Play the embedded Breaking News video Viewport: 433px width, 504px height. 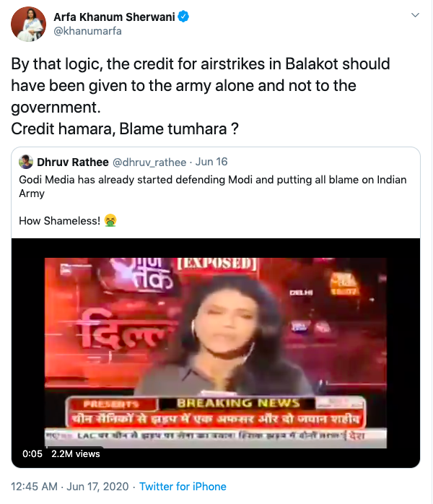(x=216, y=353)
